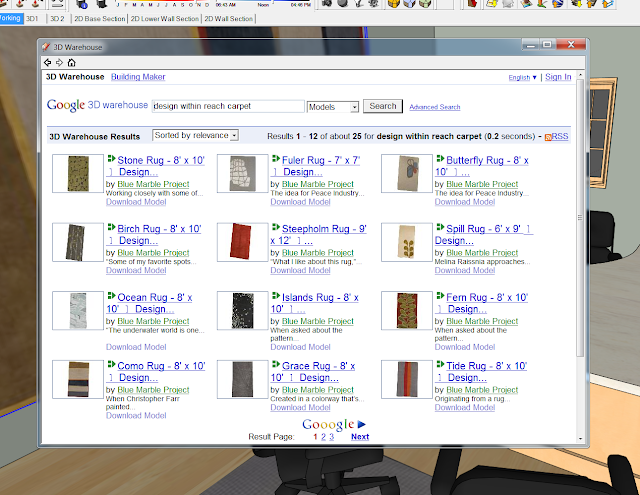Viewport: 640px width, 495px height.
Task: Click the Stone Rug thumbnail
Action: coord(78,173)
